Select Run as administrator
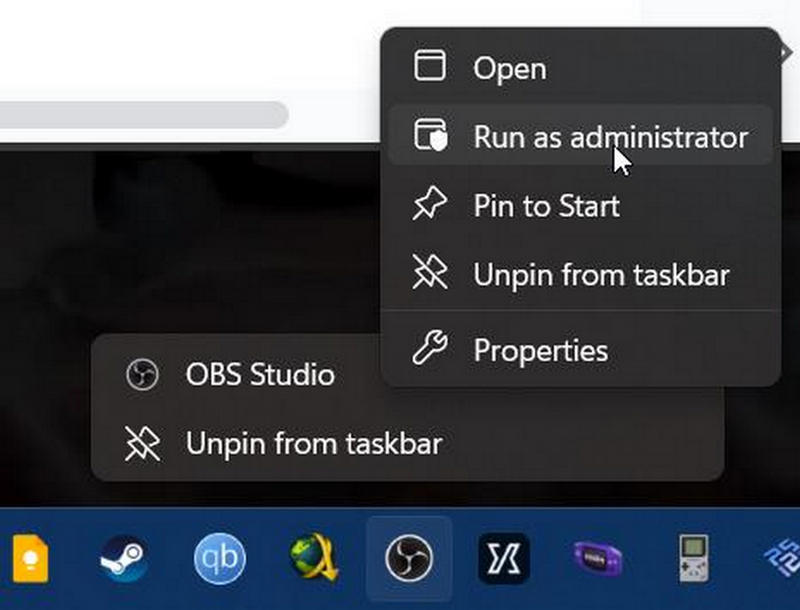This screenshot has height=610, width=800. coord(581,136)
